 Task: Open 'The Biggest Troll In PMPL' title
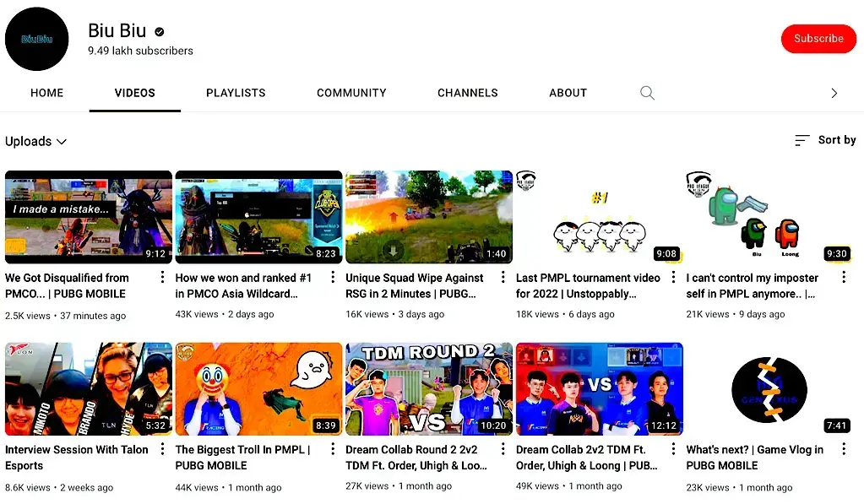click(x=243, y=458)
